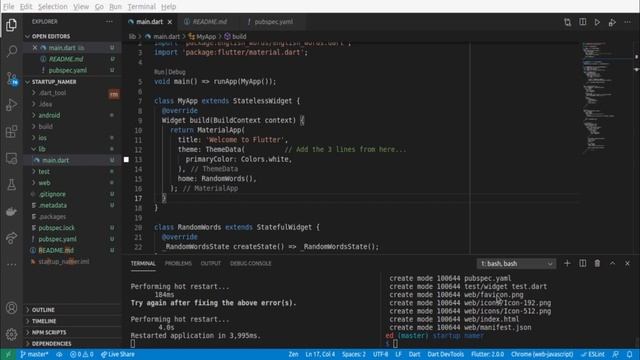Switch to the Problems panel tab
Screen dimensions: 640x360
[x=178, y=264]
